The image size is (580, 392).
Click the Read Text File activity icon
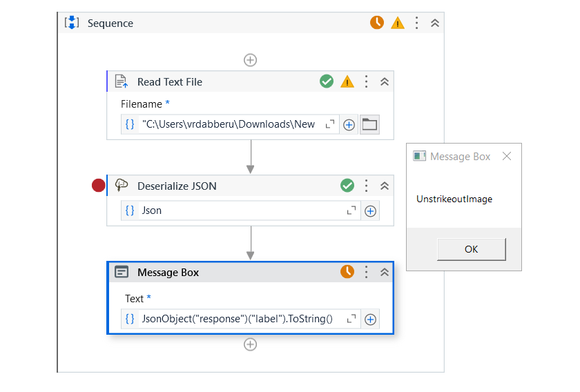(122, 81)
